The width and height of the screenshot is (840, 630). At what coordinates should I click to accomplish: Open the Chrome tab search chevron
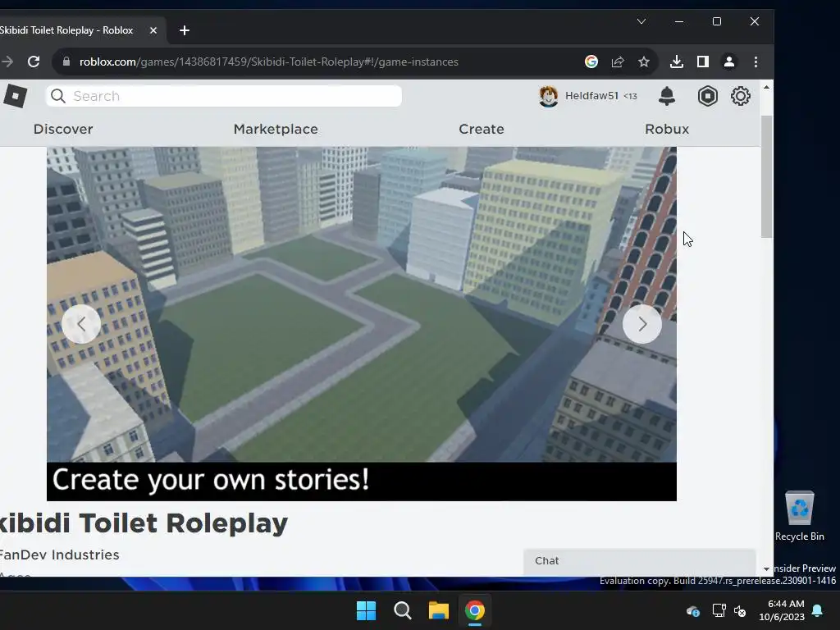[641, 21]
